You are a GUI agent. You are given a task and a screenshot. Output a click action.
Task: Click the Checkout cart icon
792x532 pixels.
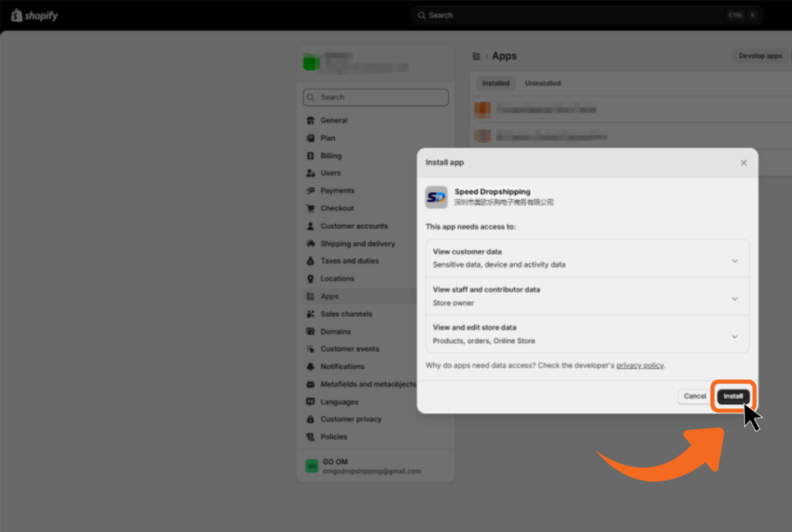[x=311, y=209]
